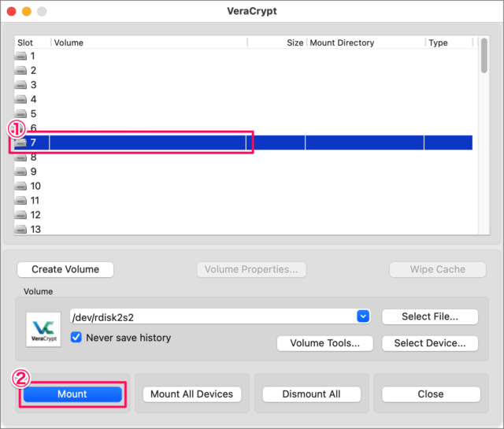504x429 pixels.
Task: Click the Select File button
Action: tap(429, 316)
